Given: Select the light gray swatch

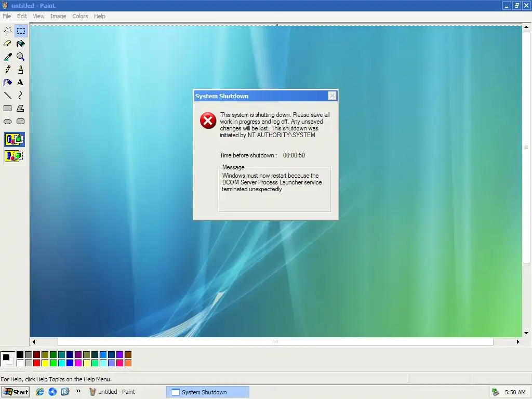Looking at the screenshot, I should tap(29, 363).
